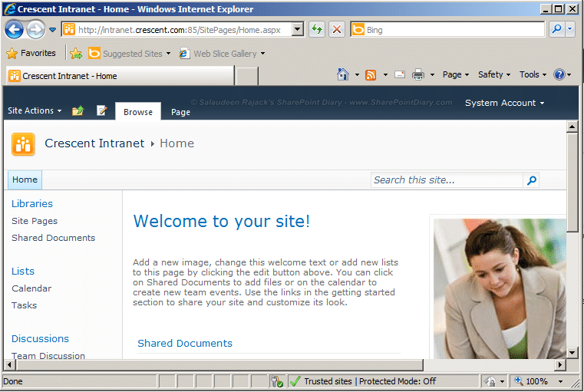Click the horizontal scrollbar right arrow
This screenshot has width=584, height=392.
tap(560, 365)
